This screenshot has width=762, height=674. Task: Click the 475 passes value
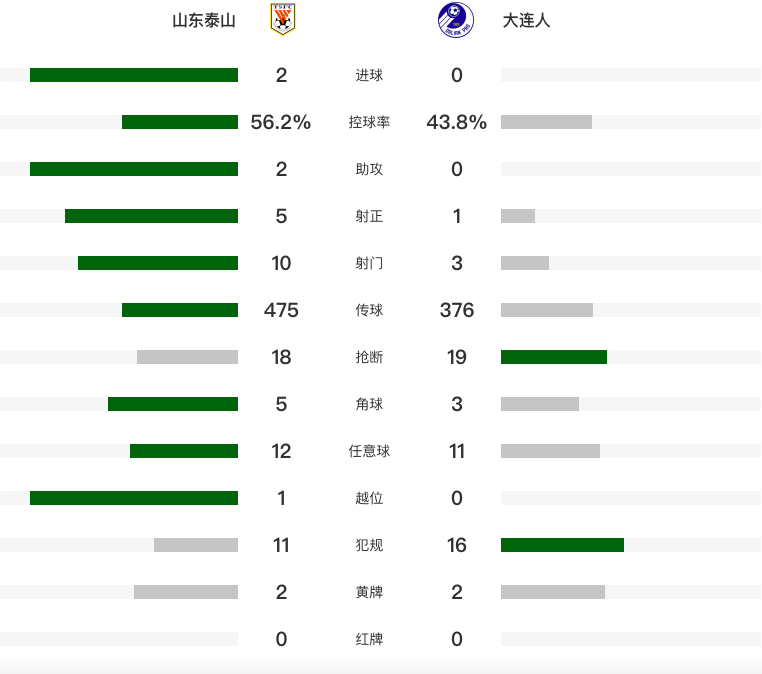281,310
